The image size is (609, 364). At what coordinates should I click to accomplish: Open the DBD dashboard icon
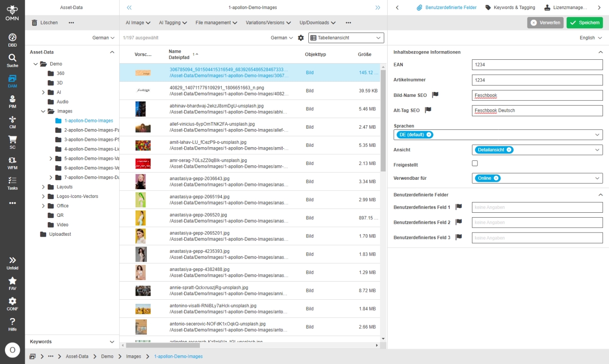point(12,40)
